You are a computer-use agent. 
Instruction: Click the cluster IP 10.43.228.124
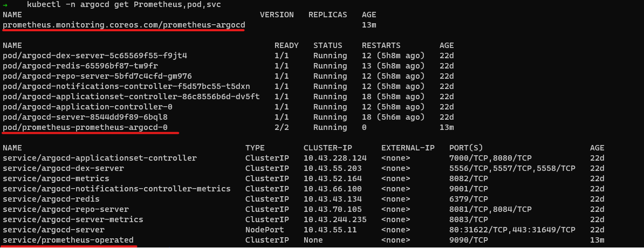pyautogui.click(x=335, y=158)
